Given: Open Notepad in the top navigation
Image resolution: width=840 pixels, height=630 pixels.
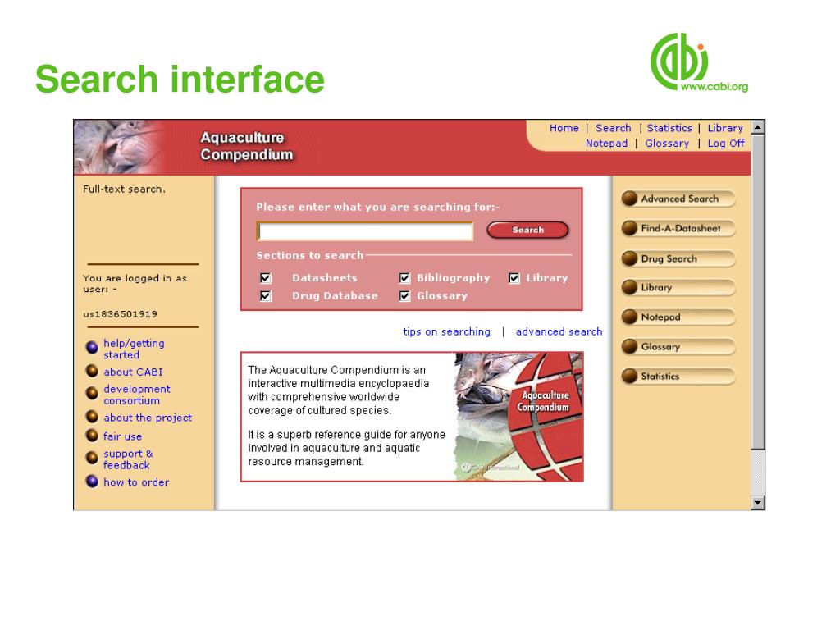Looking at the screenshot, I should point(606,143).
